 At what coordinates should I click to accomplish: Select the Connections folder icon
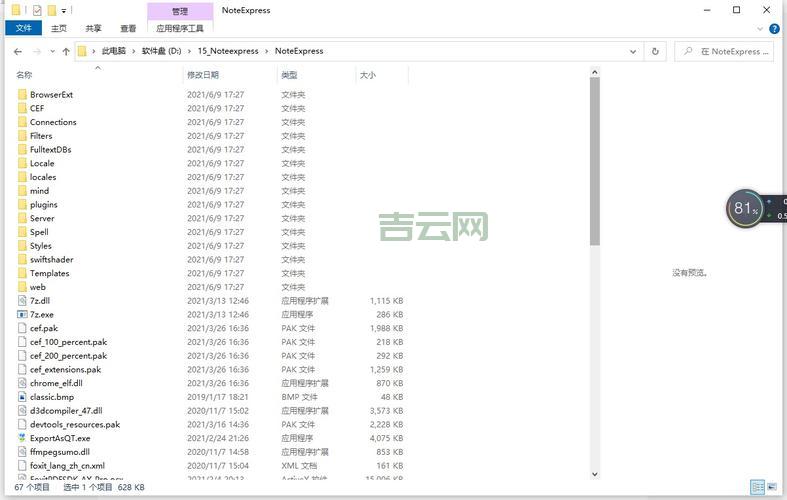22,122
